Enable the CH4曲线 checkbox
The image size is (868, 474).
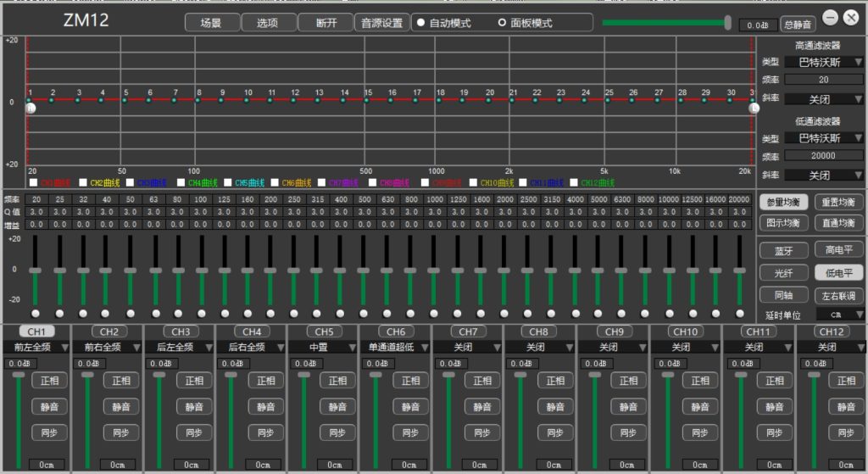point(181,182)
